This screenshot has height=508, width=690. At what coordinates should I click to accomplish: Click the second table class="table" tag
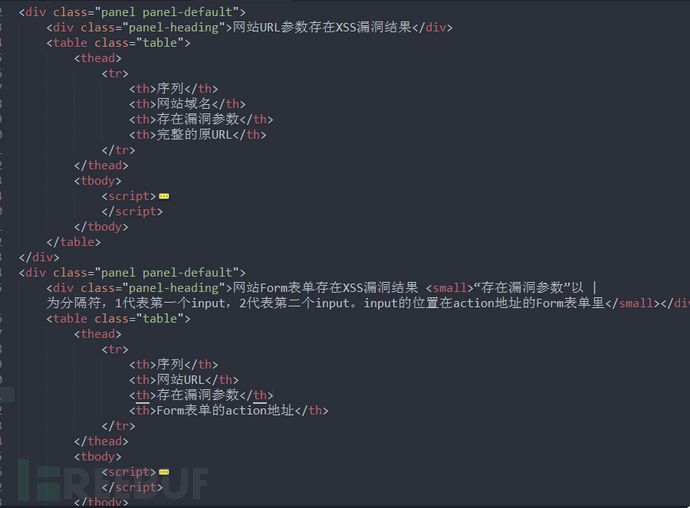(118, 318)
